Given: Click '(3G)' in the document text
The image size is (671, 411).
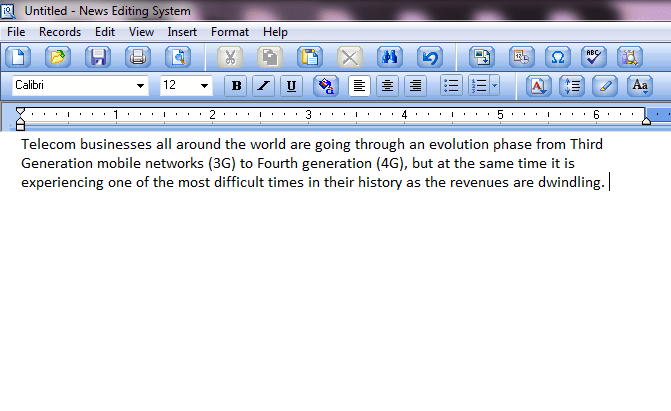Looking at the screenshot, I should tap(222, 164).
